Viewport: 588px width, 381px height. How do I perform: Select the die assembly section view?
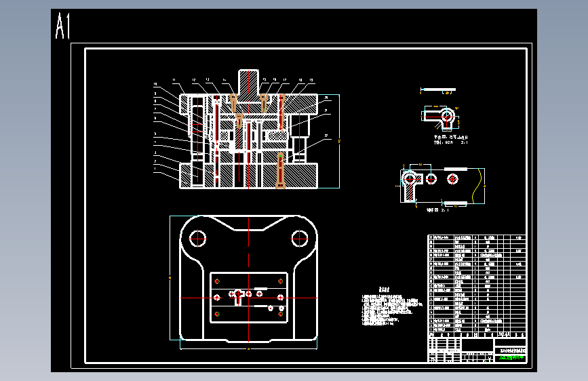coord(249,129)
